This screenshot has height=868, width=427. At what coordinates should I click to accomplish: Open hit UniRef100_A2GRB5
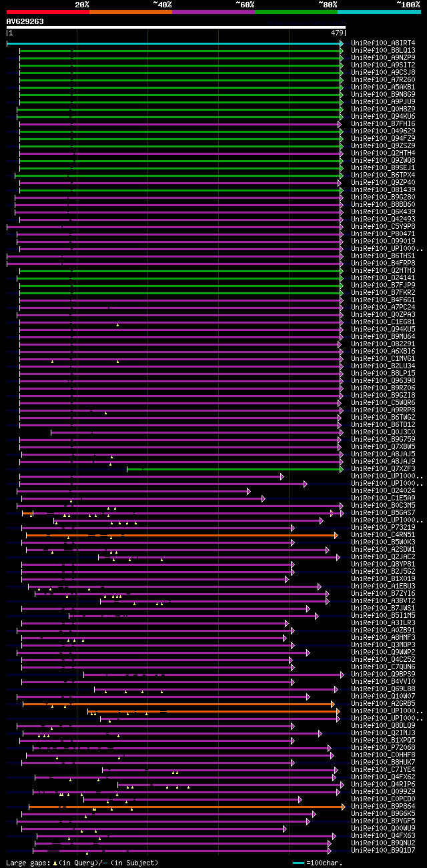(383, 703)
